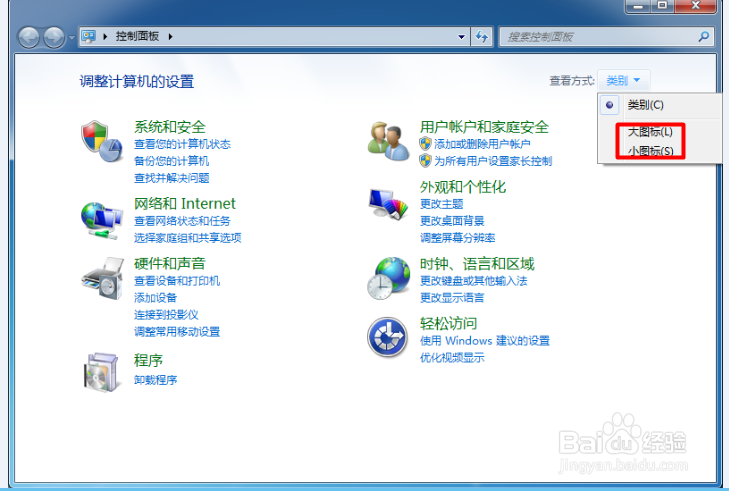Maximize the Control Panel window
729x491 pixels.
[x=663, y=6]
